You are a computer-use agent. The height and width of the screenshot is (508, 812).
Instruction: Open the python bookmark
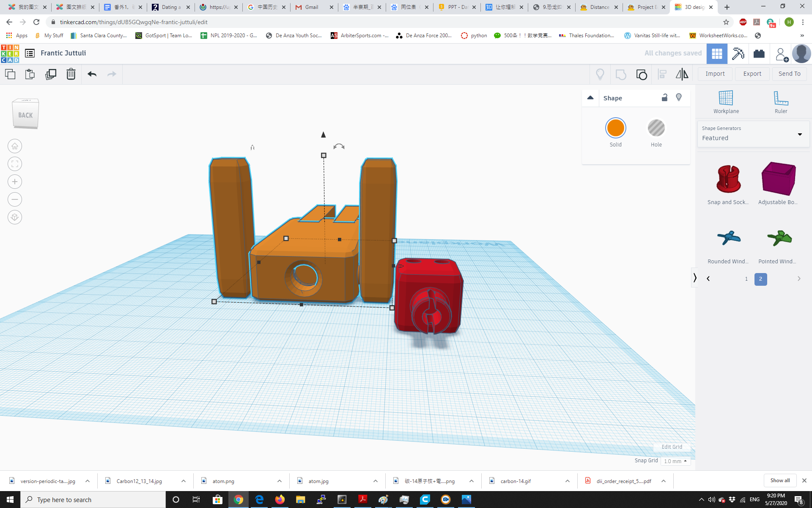click(474, 36)
